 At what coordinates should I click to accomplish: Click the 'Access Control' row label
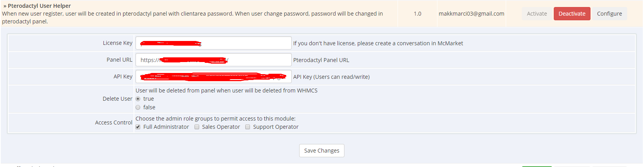(x=114, y=123)
